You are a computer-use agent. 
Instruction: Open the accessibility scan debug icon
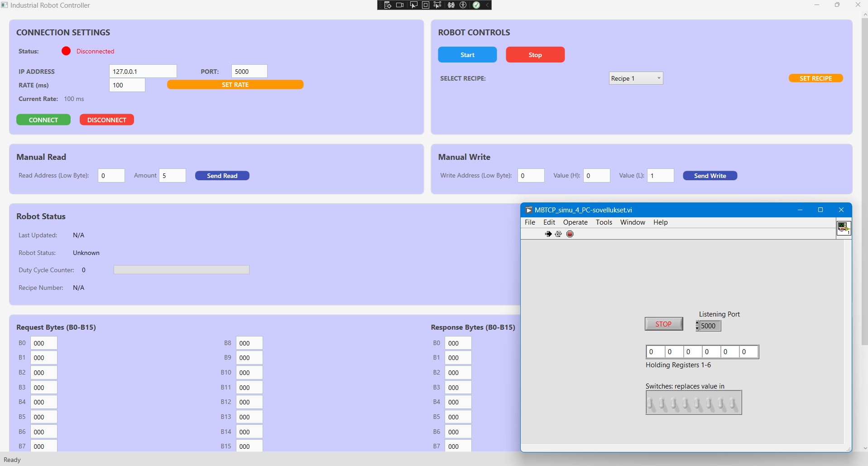pyautogui.click(x=463, y=5)
